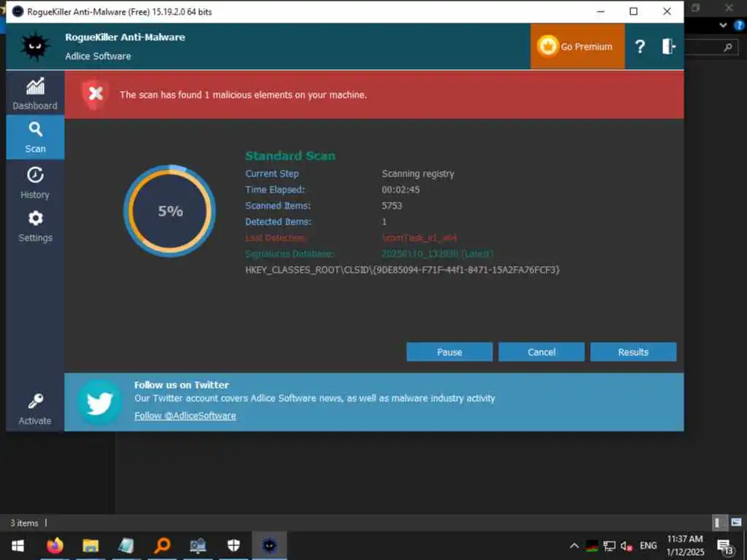Click the muted volume tray icon
Viewport: 747px width, 560px height.
(627, 546)
